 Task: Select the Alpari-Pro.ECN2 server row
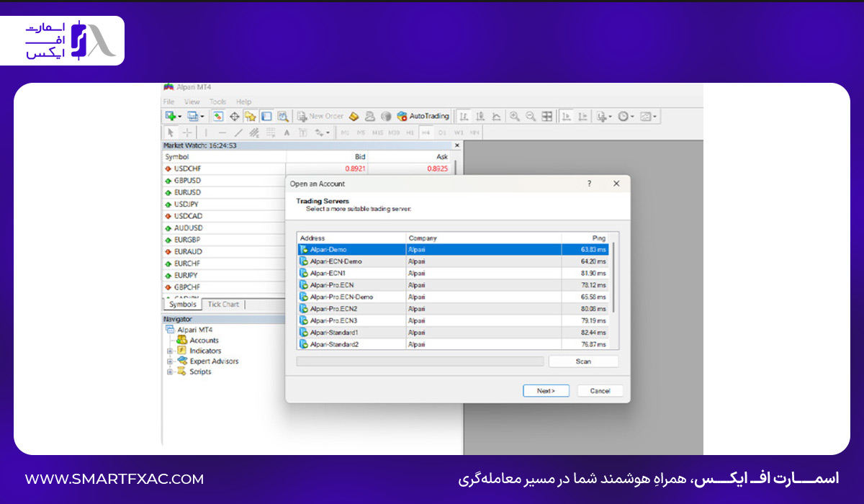click(452, 308)
